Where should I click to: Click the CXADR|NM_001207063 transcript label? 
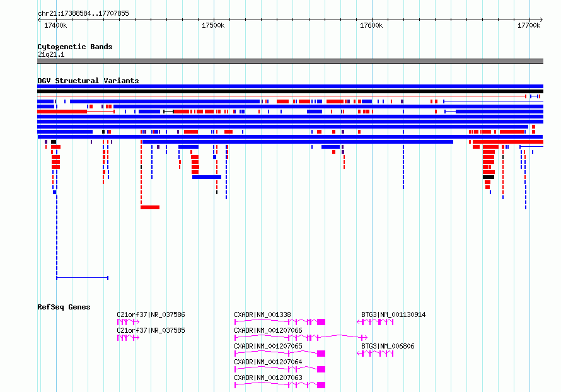[269, 378]
